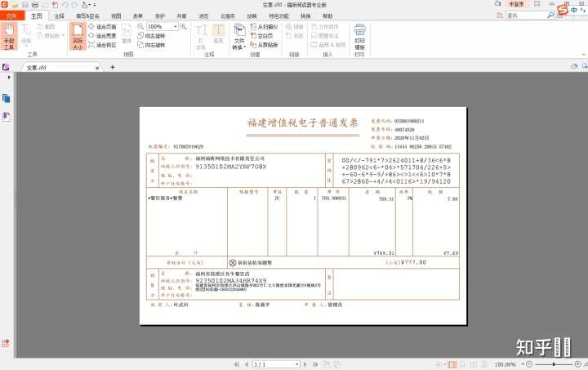Select the Typewriter (打字机) tool
The image size is (588, 370).
(x=202, y=37)
